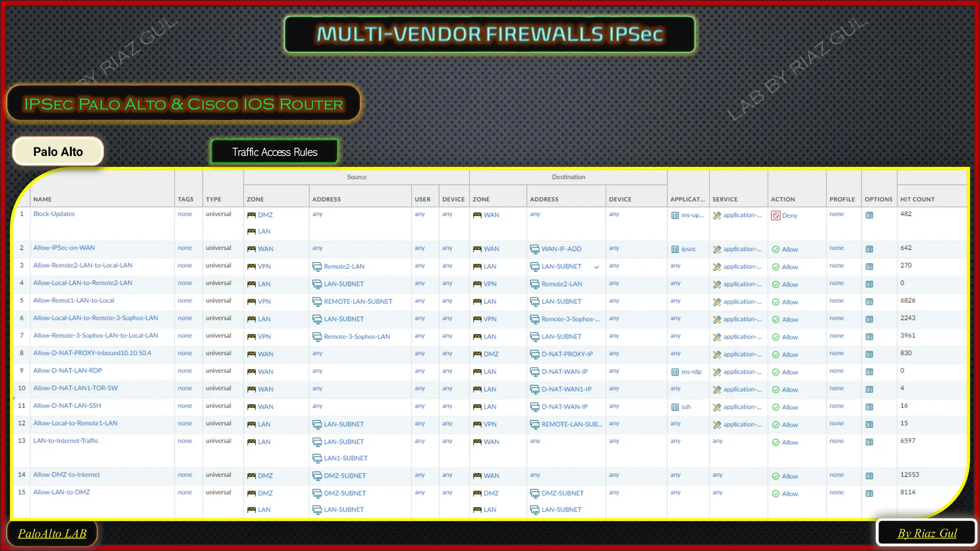Open the Allow-IPSec-on-WAN rule
Viewport: 980px width, 551px height.
pyautogui.click(x=64, y=248)
